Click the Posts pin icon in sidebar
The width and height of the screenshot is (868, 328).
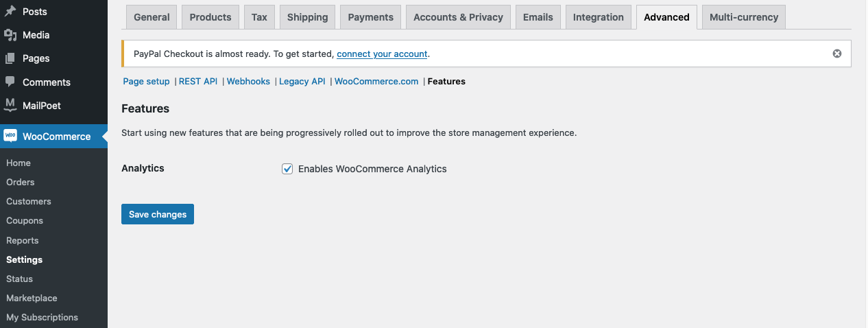[10, 12]
